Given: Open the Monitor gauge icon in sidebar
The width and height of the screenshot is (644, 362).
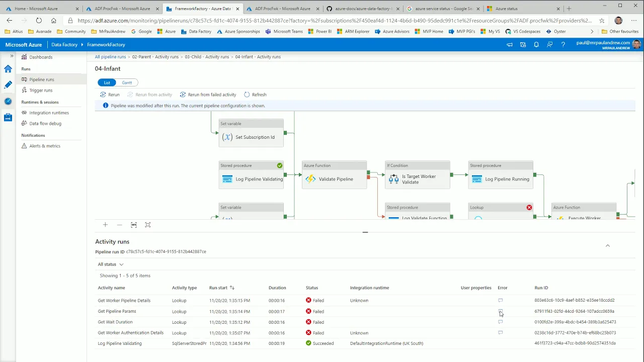Looking at the screenshot, I should coord(8,101).
